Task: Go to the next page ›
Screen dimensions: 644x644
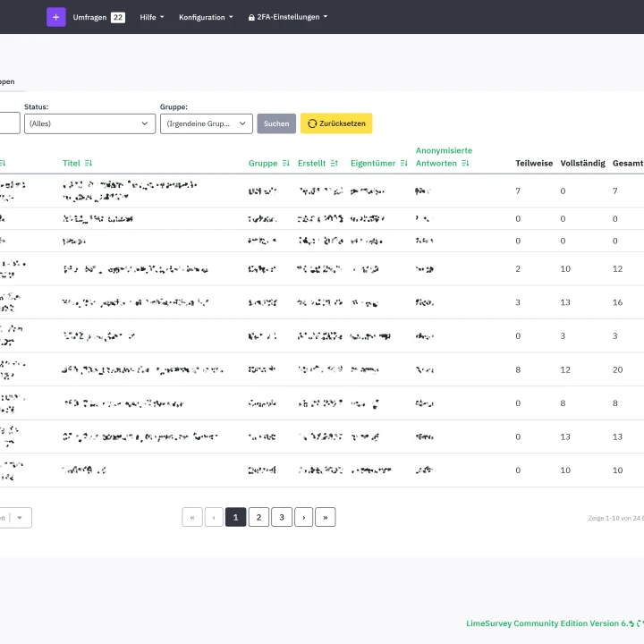Action: [x=304, y=517]
